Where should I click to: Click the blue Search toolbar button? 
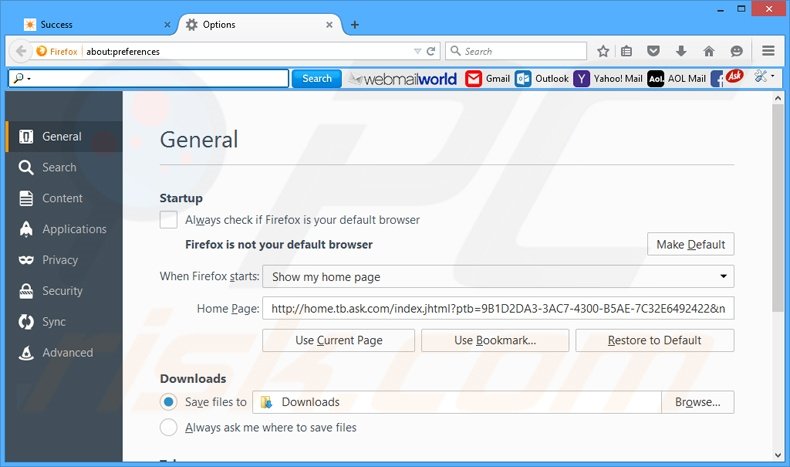[x=317, y=79]
